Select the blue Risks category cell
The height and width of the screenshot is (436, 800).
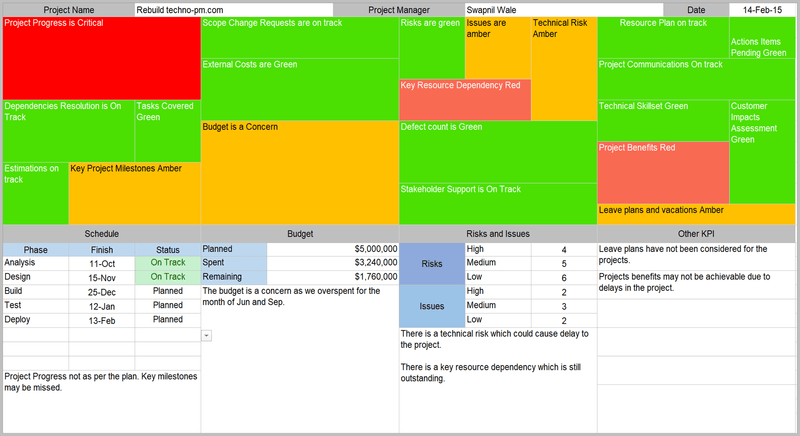coord(432,263)
